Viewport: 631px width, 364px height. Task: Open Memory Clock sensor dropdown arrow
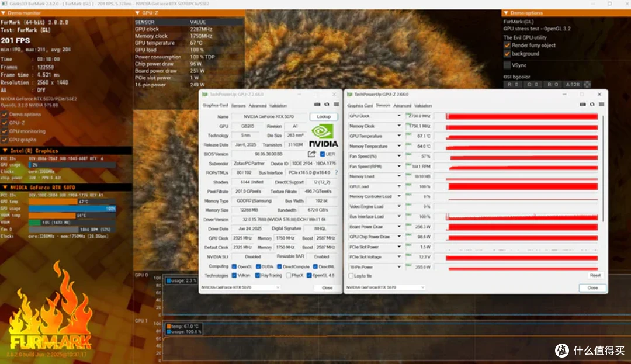[399, 126]
